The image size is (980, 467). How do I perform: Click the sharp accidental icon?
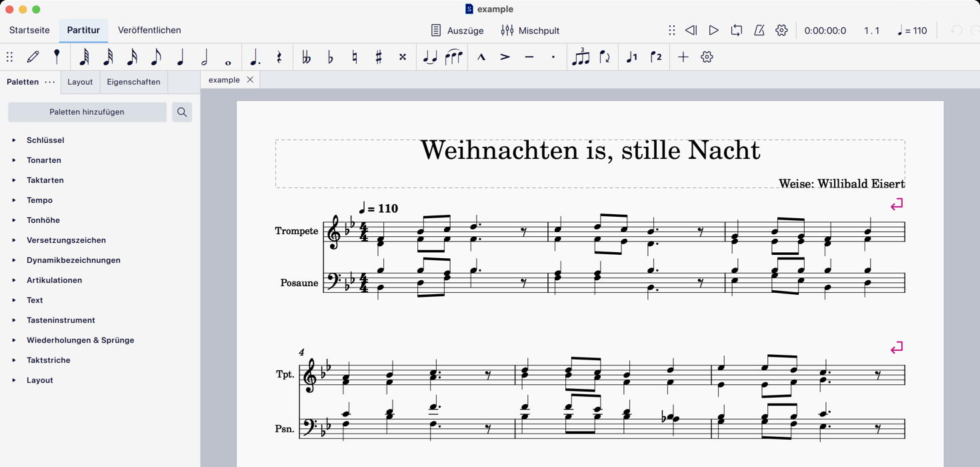coord(379,57)
